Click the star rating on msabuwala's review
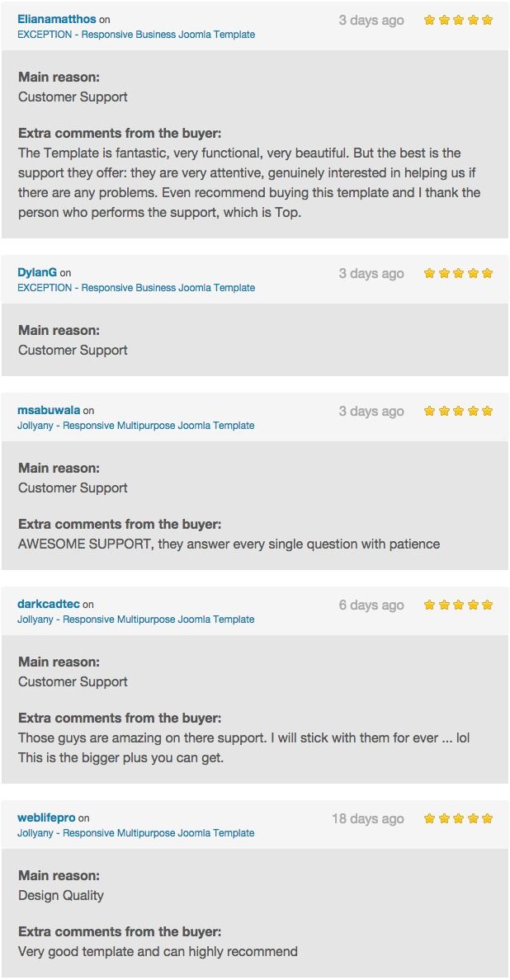The height and width of the screenshot is (980, 510). coord(458,411)
